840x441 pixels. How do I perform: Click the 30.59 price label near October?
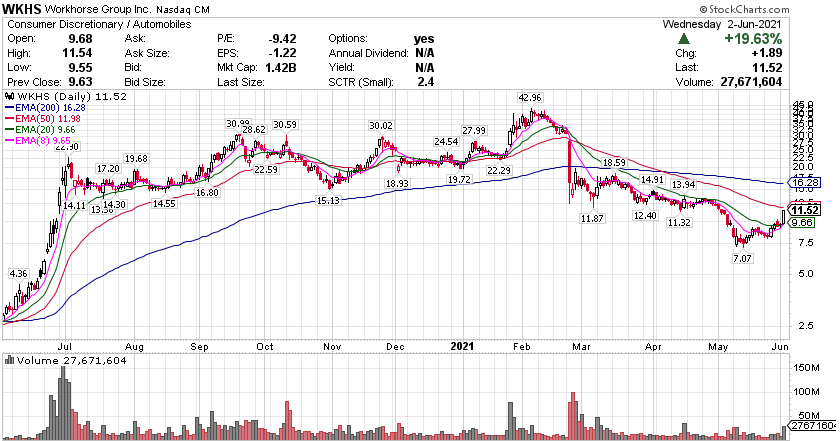click(x=284, y=124)
